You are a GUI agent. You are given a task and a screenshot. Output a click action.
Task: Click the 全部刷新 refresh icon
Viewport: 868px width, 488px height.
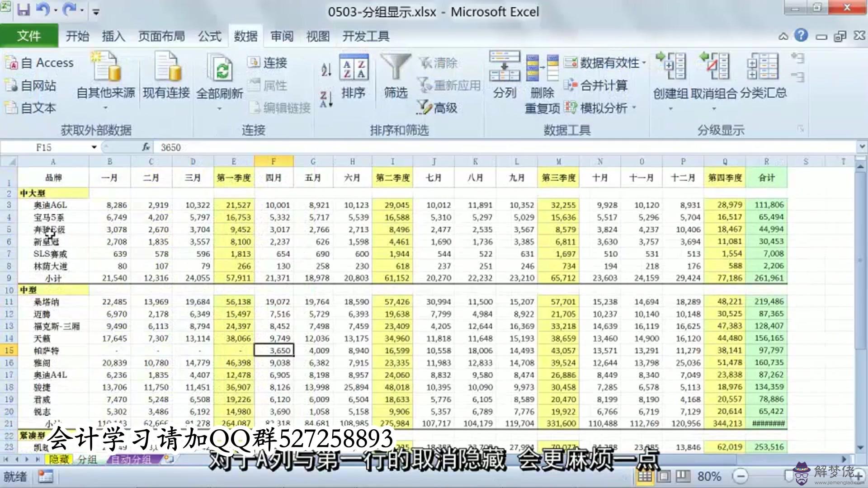[x=220, y=68]
